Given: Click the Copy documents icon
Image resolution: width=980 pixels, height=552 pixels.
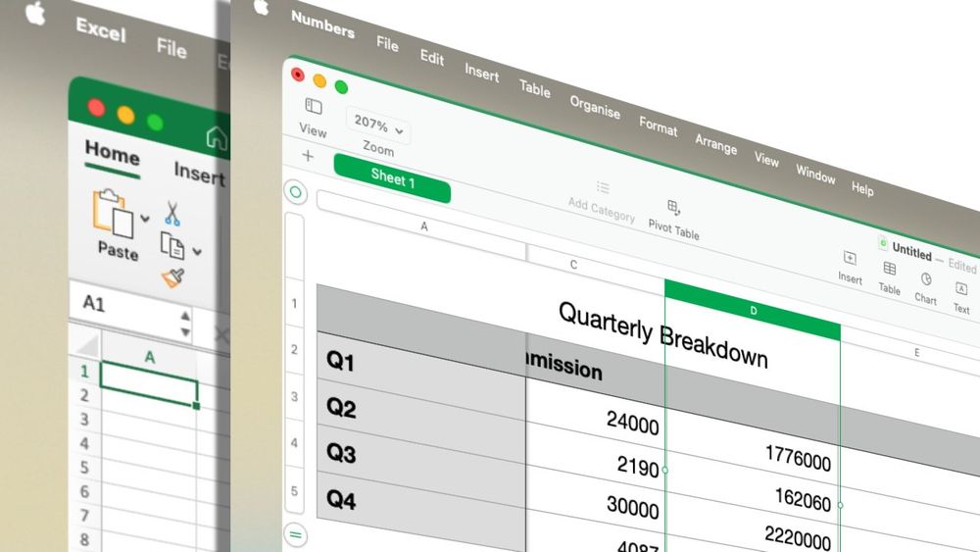Looking at the screenshot, I should [171, 246].
